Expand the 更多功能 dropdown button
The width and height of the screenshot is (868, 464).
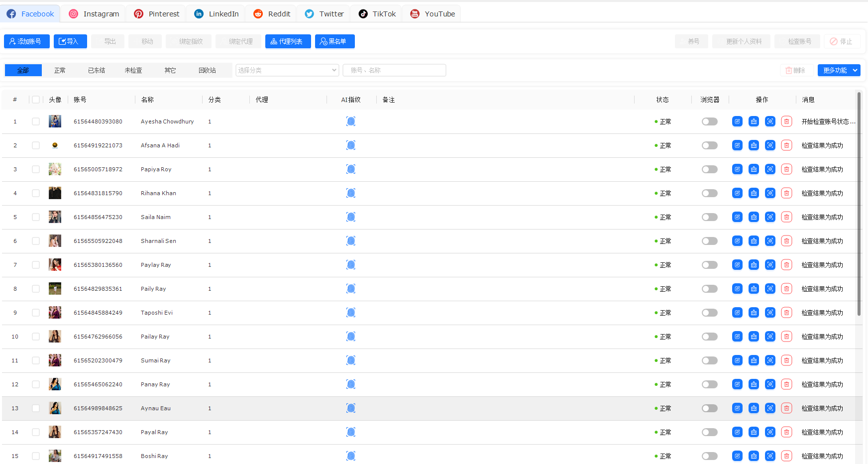[x=839, y=70]
